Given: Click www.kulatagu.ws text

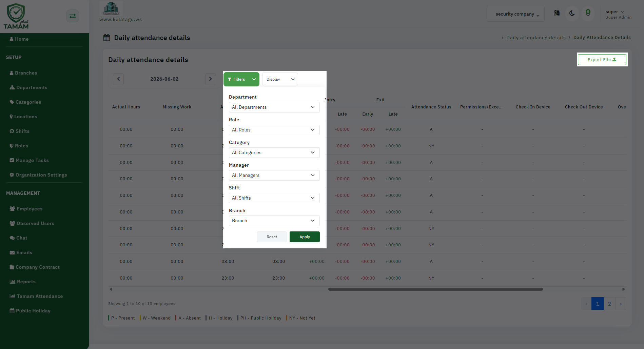Looking at the screenshot, I should pos(121,19).
